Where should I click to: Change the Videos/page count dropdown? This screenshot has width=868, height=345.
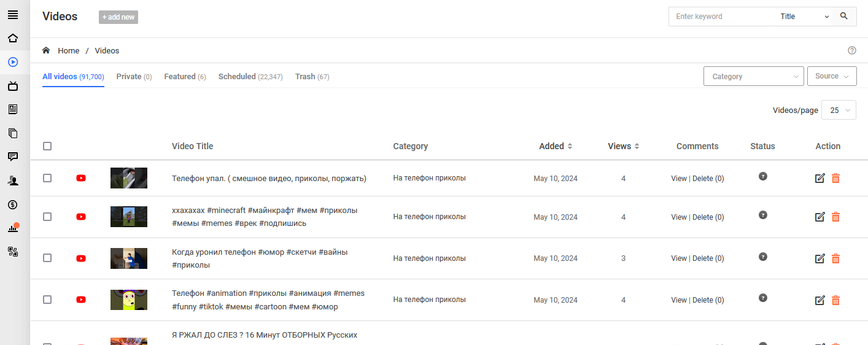[x=839, y=110]
